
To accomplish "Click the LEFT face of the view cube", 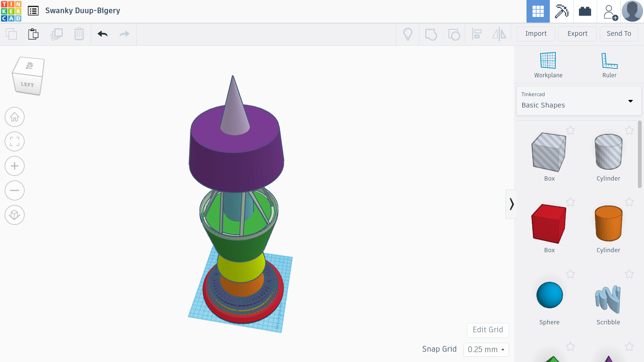I will coord(27,85).
